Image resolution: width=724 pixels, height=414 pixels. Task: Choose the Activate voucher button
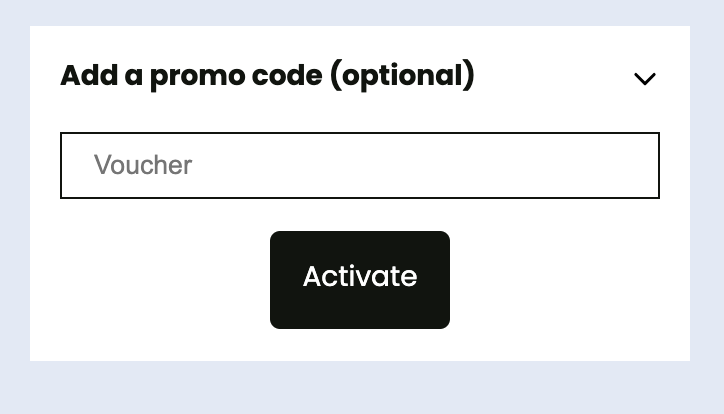pos(360,280)
